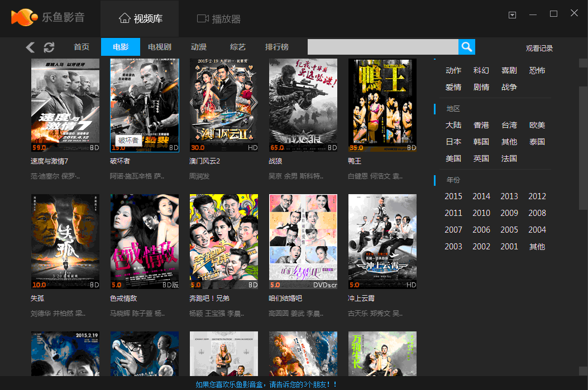Click the camera icon on 播放器 tab
This screenshot has height=390, width=588.
[x=202, y=18]
